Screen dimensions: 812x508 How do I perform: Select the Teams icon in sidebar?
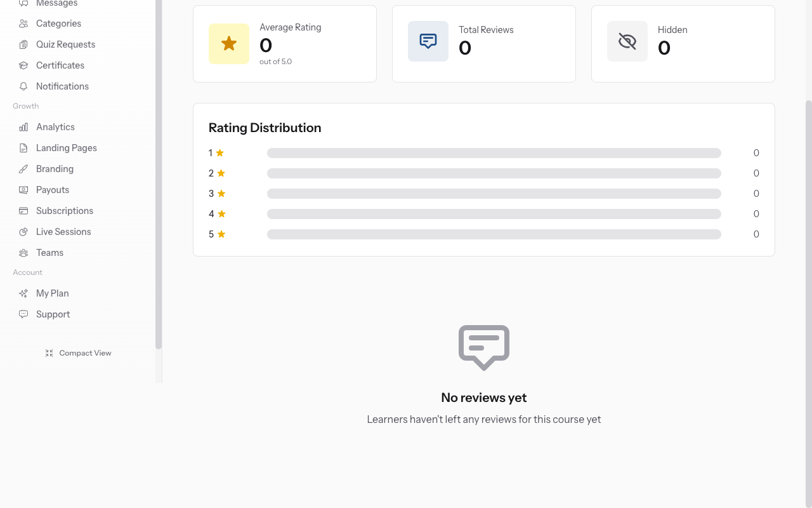click(23, 252)
